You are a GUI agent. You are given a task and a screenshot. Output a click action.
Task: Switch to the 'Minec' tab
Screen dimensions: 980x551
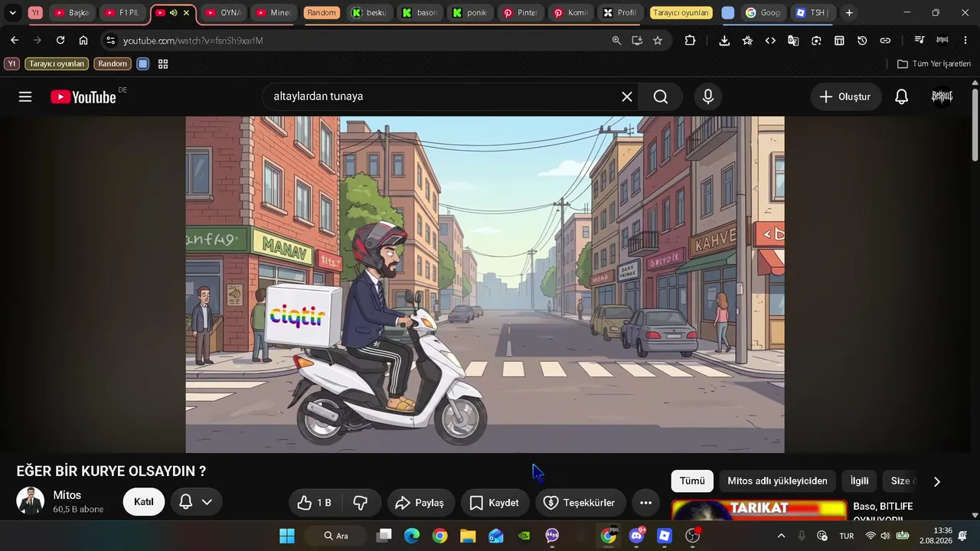tap(274, 13)
